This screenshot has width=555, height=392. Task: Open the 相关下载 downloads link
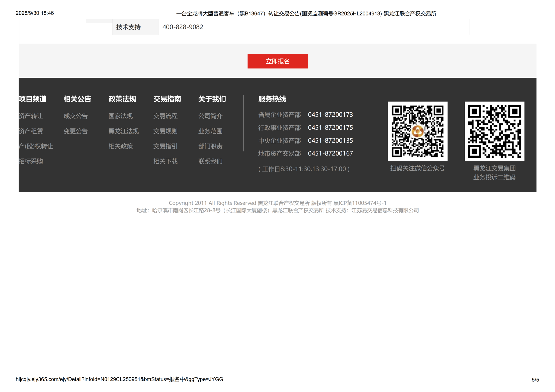pos(165,161)
